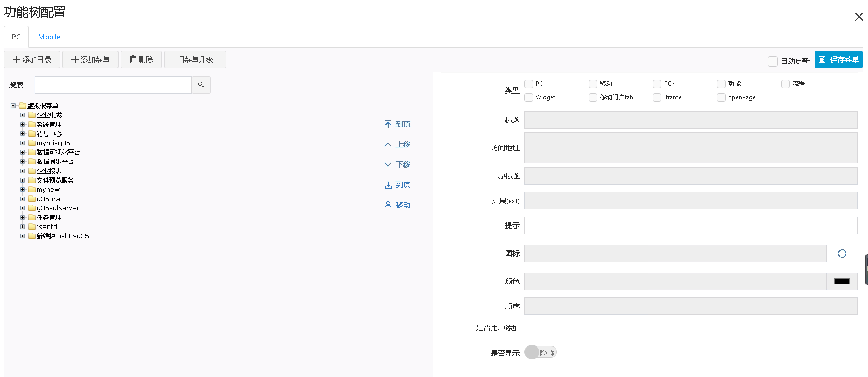This screenshot has width=868, height=377.
Task: Enable the 自动更新 checkbox
Action: (772, 61)
